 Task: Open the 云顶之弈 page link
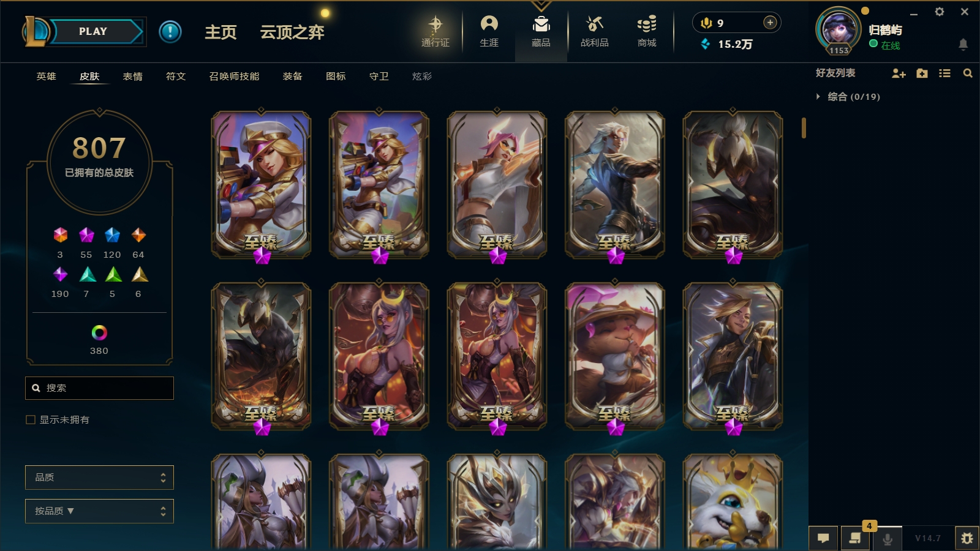[292, 32]
